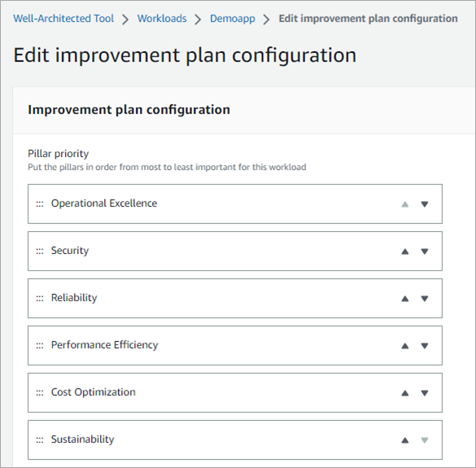Move Performance Efficiency up in priority
Image resolution: width=476 pixels, height=468 pixels.
[405, 346]
